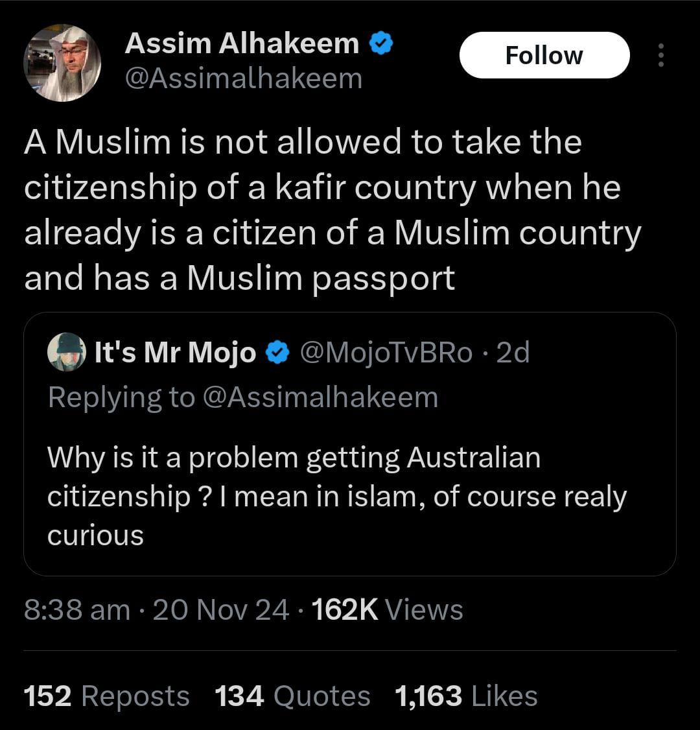Open the It's Mr Mojo avatar thumbnail
Viewport: 700px width, 730px height.
[67, 353]
